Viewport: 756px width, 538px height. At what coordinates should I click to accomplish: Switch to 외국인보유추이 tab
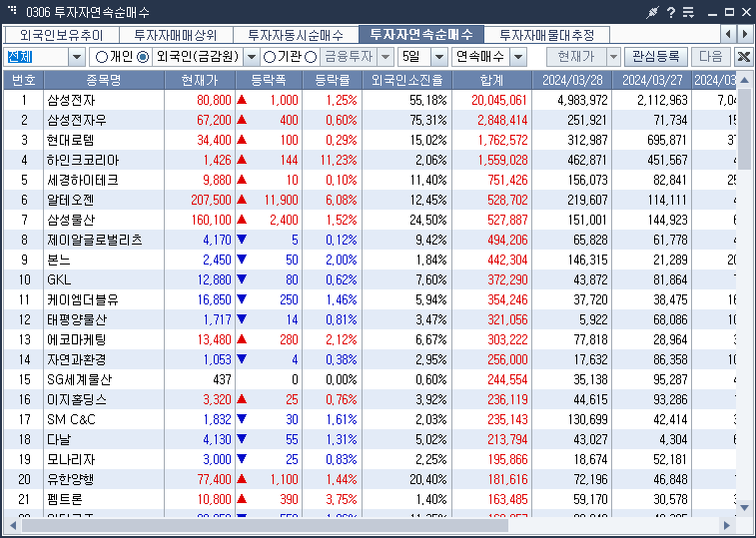62,35
